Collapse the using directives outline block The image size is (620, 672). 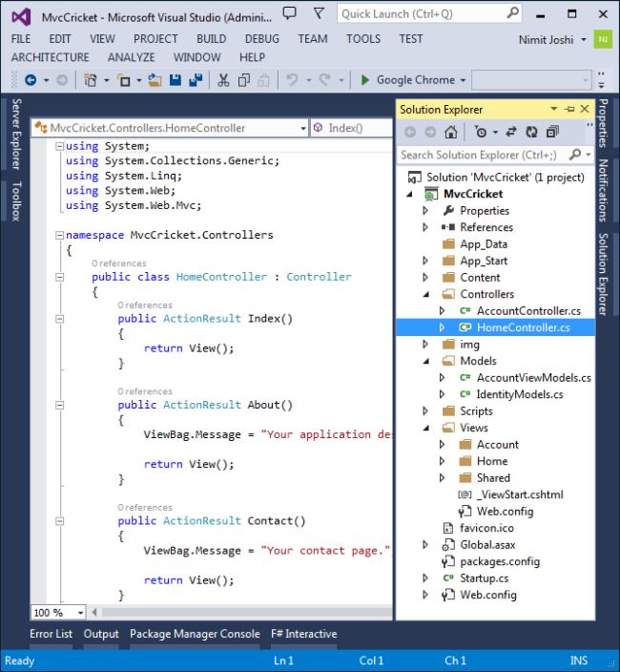click(59, 147)
